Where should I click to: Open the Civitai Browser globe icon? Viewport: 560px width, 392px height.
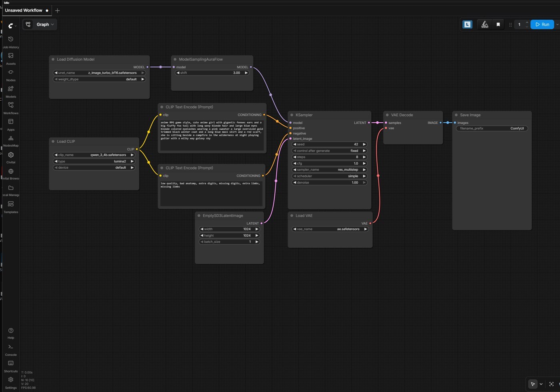[11, 171]
